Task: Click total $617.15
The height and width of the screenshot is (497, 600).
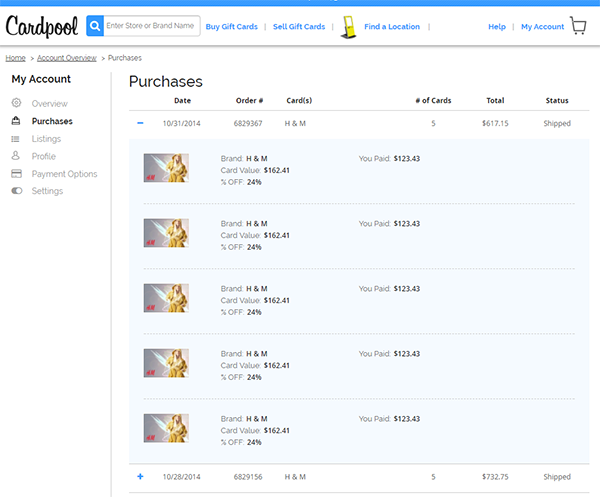Action: pyautogui.click(x=495, y=123)
